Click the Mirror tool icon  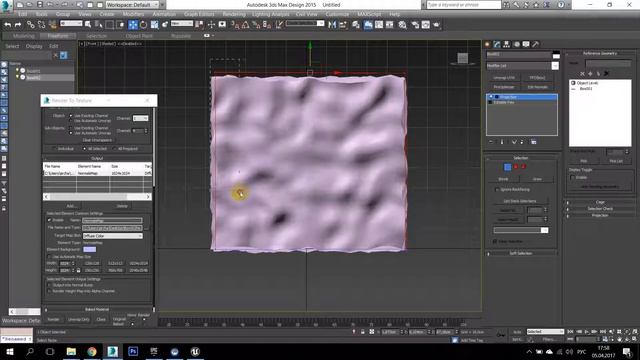point(332,25)
